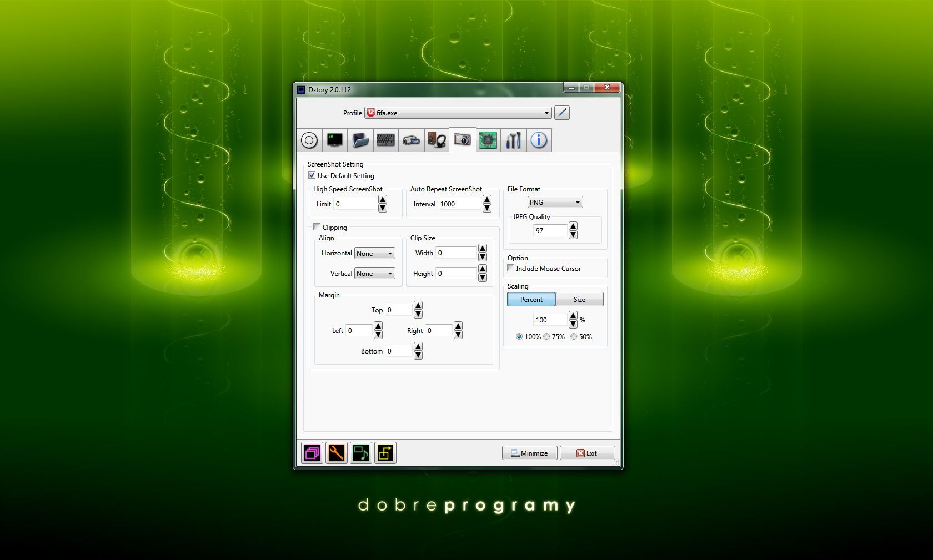Click the JPEG Quality input field
The image size is (933, 560).
click(550, 230)
